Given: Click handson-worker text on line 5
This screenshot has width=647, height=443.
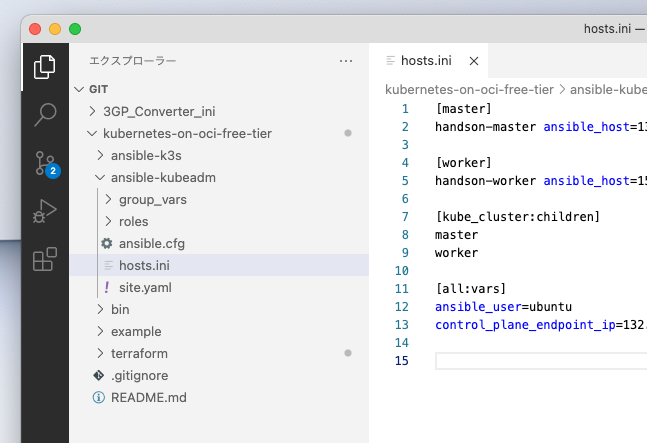Looking at the screenshot, I should click(485, 181).
